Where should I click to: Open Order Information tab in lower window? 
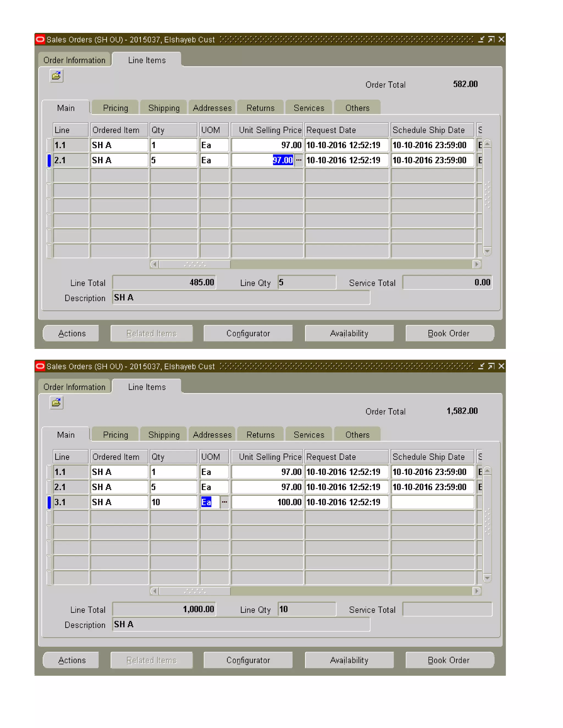(x=74, y=387)
